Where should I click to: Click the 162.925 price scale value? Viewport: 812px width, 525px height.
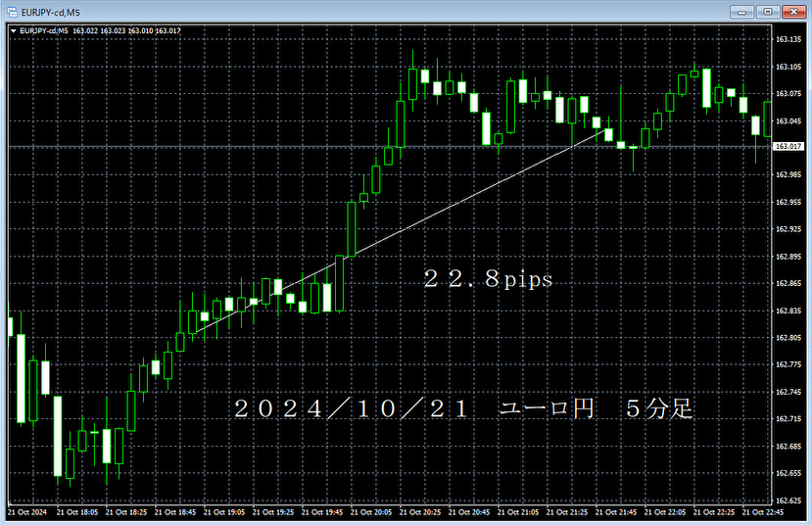tap(788, 229)
